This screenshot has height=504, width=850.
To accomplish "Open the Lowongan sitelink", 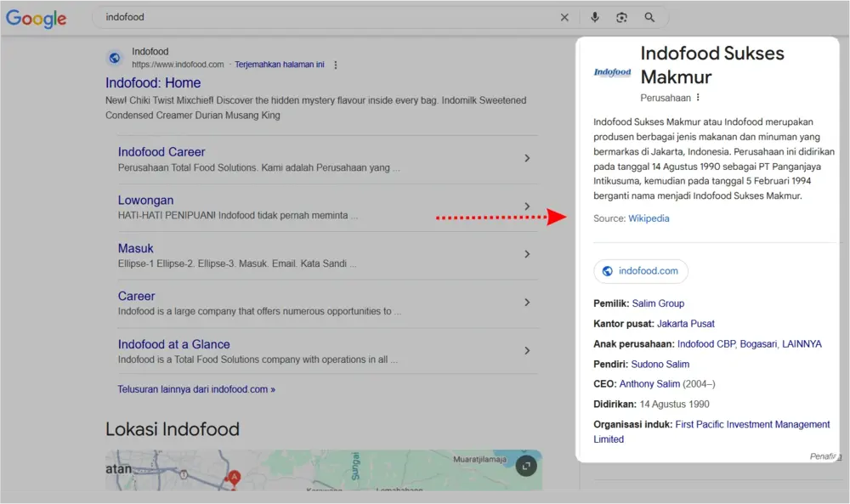I will pos(146,200).
